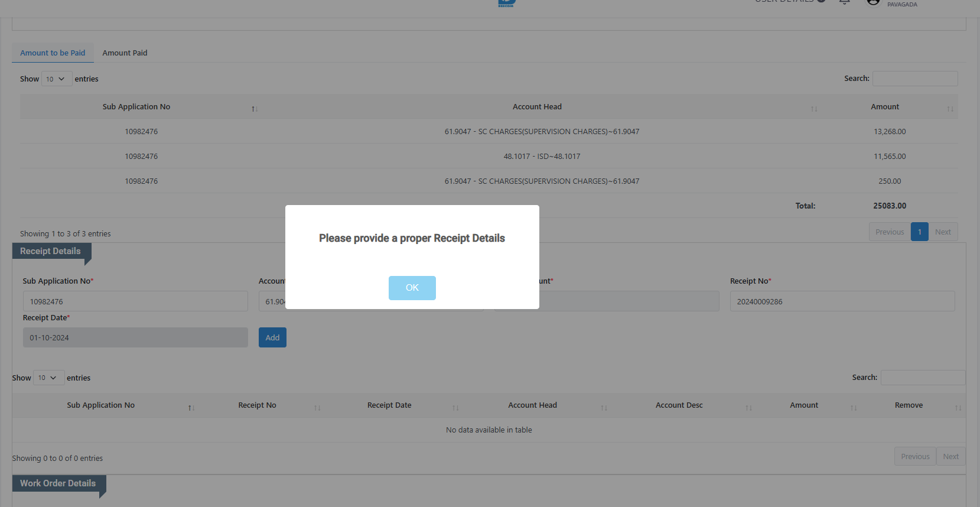This screenshot has height=507, width=980.
Task: Click Next in upper table pagination
Action: [x=943, y=232]
